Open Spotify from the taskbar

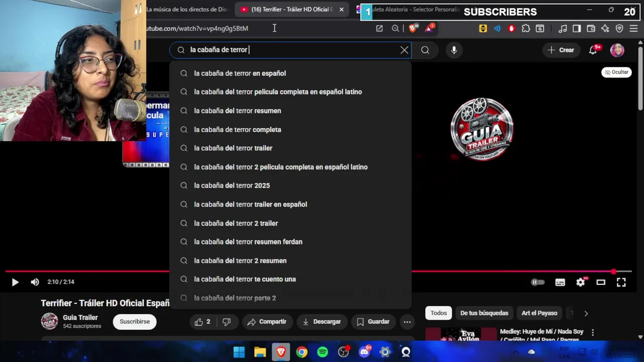pyautogui.click(x=323, y=352)
